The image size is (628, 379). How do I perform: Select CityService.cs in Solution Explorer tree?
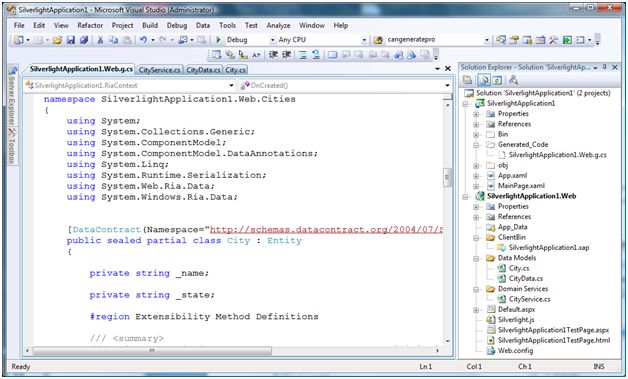529,299
